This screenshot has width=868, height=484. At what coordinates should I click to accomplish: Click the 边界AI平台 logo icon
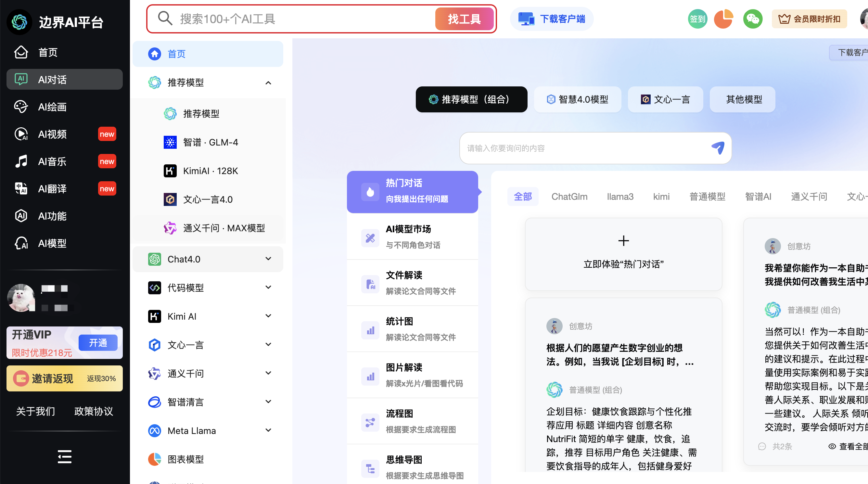click(19, 22)
